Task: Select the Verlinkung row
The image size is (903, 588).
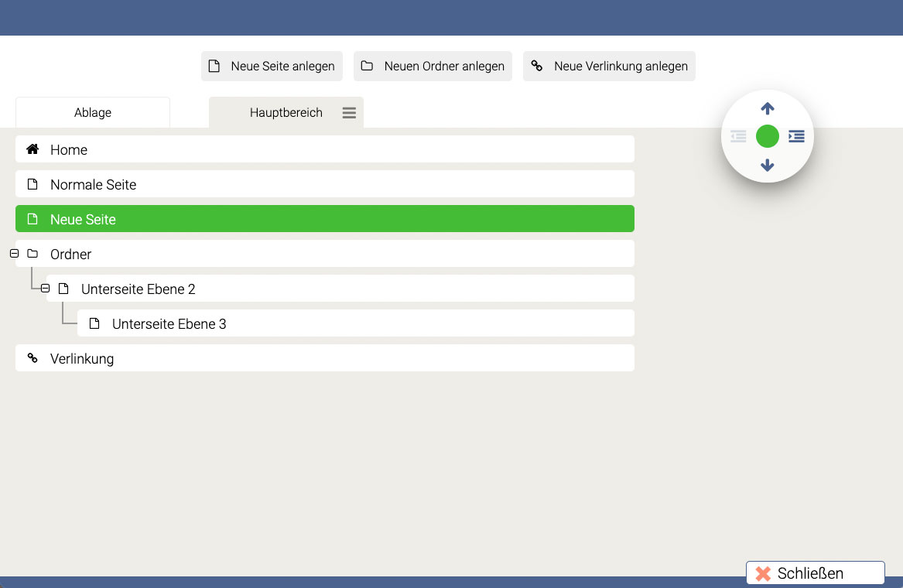Action: click(325, 358)
